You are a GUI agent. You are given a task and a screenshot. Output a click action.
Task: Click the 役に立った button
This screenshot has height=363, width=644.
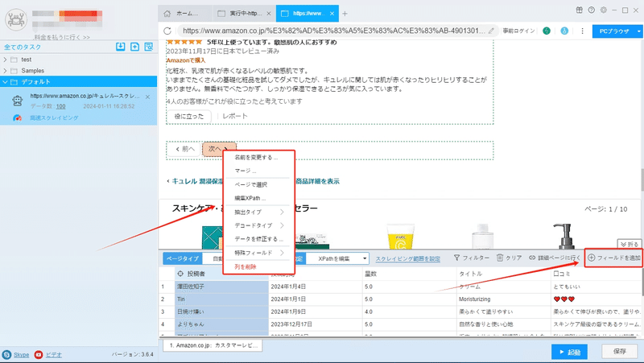tap(189, 116)
